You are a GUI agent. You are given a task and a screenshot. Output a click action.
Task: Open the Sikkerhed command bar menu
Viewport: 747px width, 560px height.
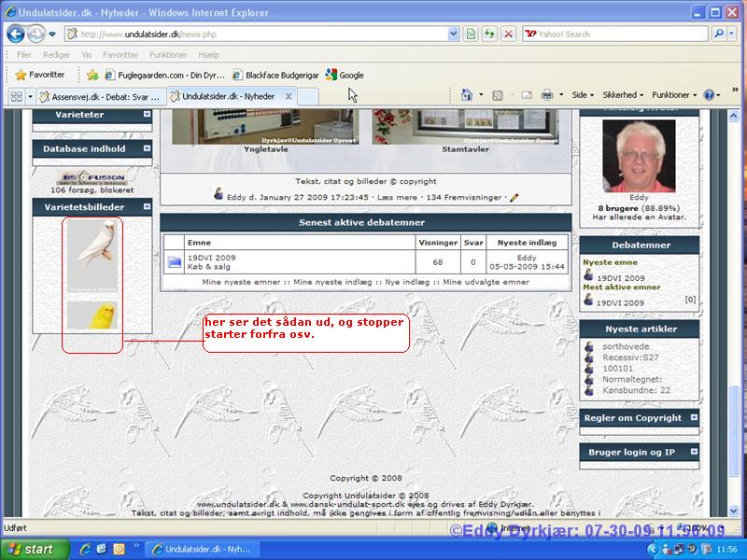623,95
